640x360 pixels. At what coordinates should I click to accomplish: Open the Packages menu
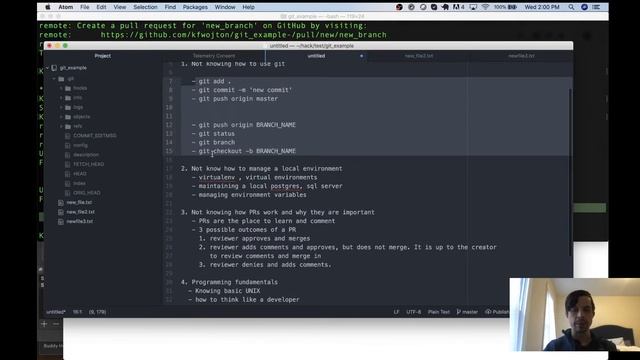tap(195, 7)
